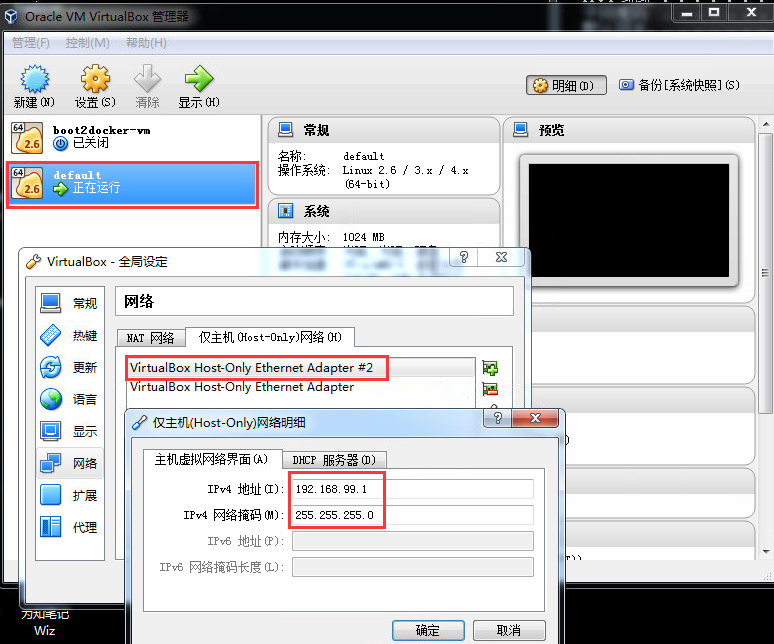Viewport: 774px width, 644px height.
Task: Switch to the NAT 网络 tab
Action: click(x=151, y=338)
